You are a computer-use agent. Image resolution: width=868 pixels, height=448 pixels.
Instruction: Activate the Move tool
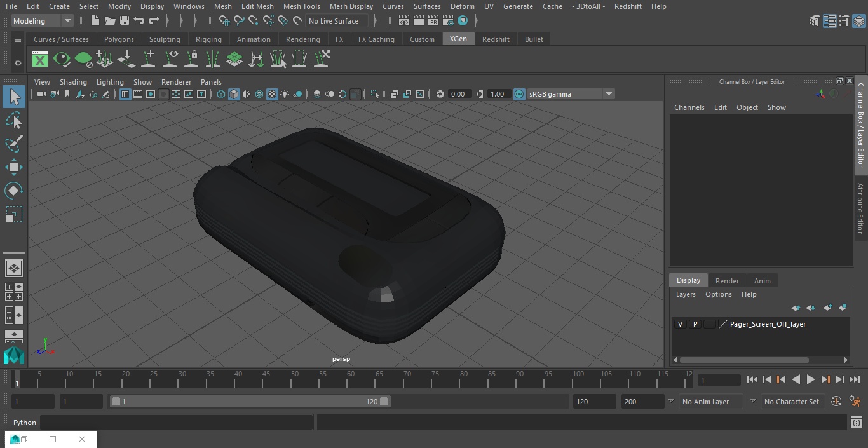click(x=13, y=168)
